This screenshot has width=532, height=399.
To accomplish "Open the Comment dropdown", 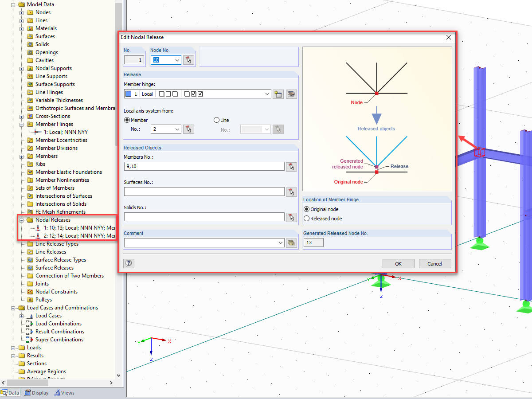I will pos(281,243).
